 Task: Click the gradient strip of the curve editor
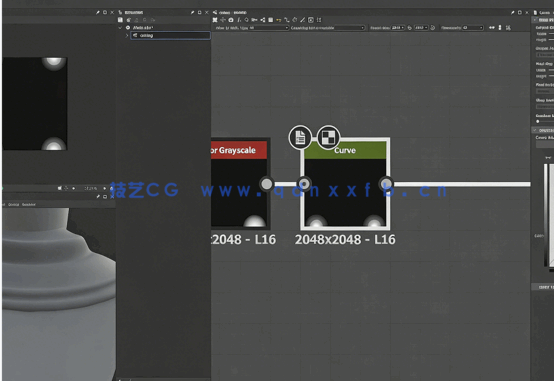pos(547,215)
